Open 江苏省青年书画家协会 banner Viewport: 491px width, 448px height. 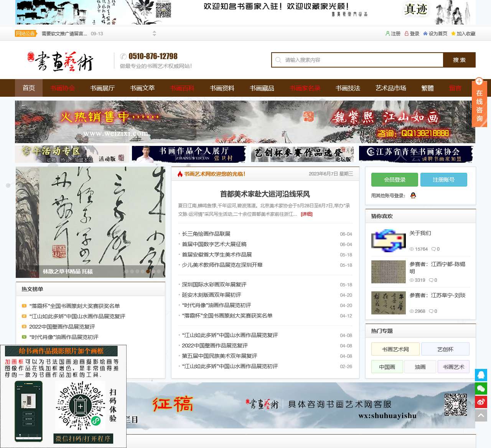pyautogui.click(x=416, y=154)
